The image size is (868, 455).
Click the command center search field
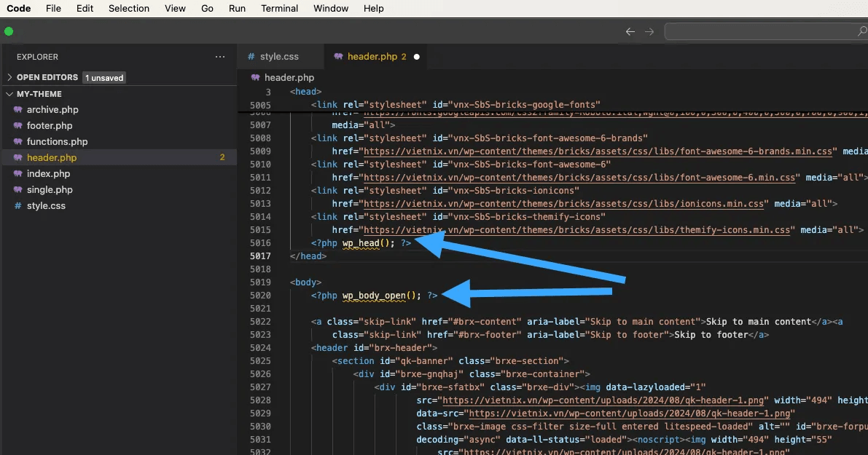pyautogui.click(x=766, y=31)
